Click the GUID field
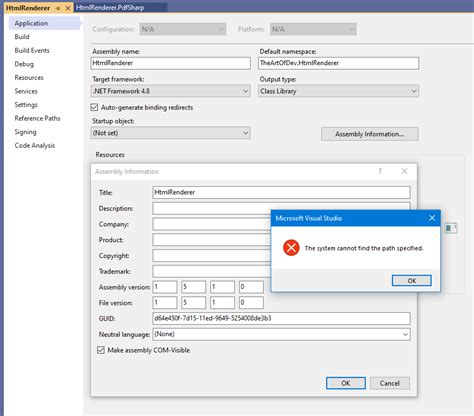This screenshot has width=474, height=416. [281, 318]
